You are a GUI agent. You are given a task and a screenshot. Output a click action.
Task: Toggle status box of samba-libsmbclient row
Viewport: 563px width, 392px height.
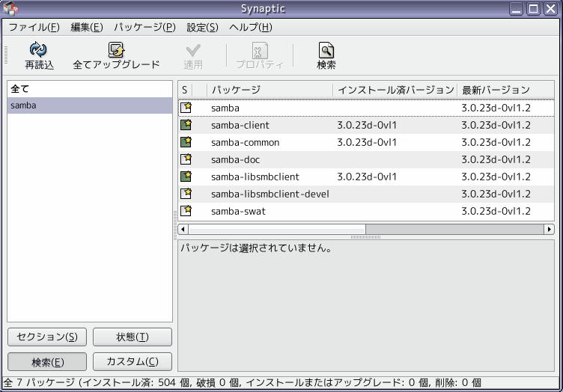186,176
